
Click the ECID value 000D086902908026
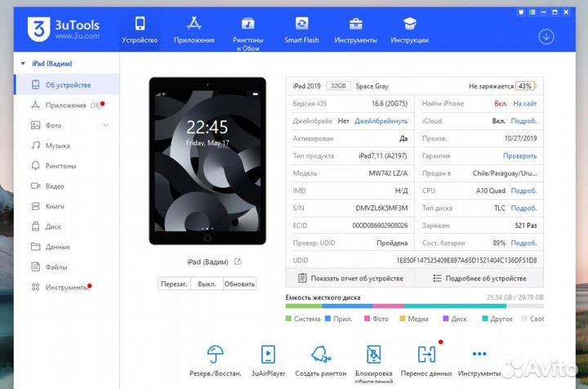pos(380,226)
